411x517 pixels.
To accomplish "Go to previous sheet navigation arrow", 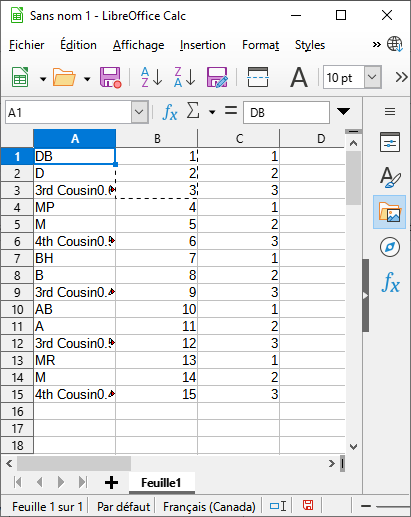I will coord(40,482).
